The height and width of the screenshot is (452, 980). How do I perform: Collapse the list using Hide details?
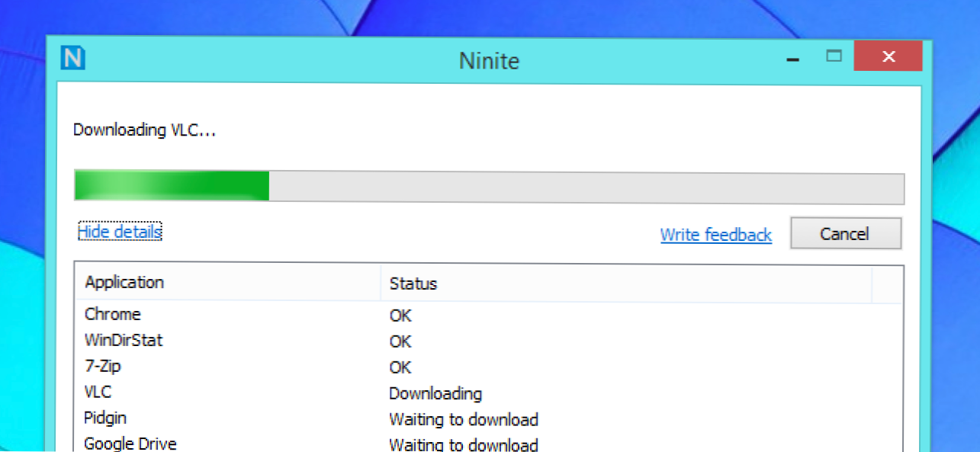tap(120, 232)
